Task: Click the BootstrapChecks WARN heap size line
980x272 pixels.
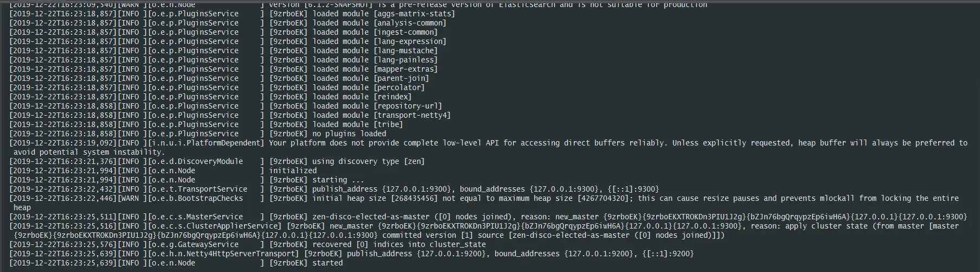Action: click(484, 203)
